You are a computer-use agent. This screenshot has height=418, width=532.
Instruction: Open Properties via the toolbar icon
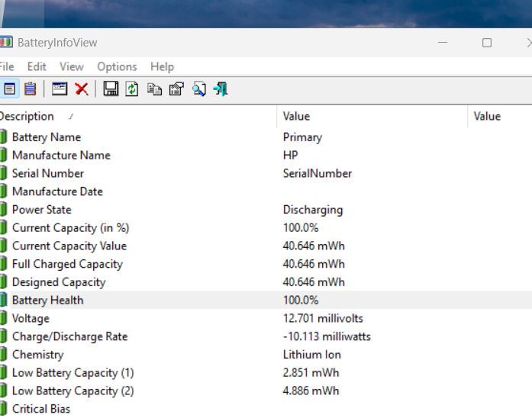click(x=176, y=89)
